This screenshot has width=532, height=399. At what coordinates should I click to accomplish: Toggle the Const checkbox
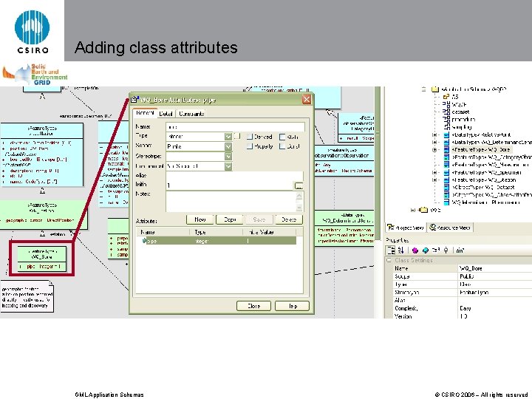pos(282,146)
